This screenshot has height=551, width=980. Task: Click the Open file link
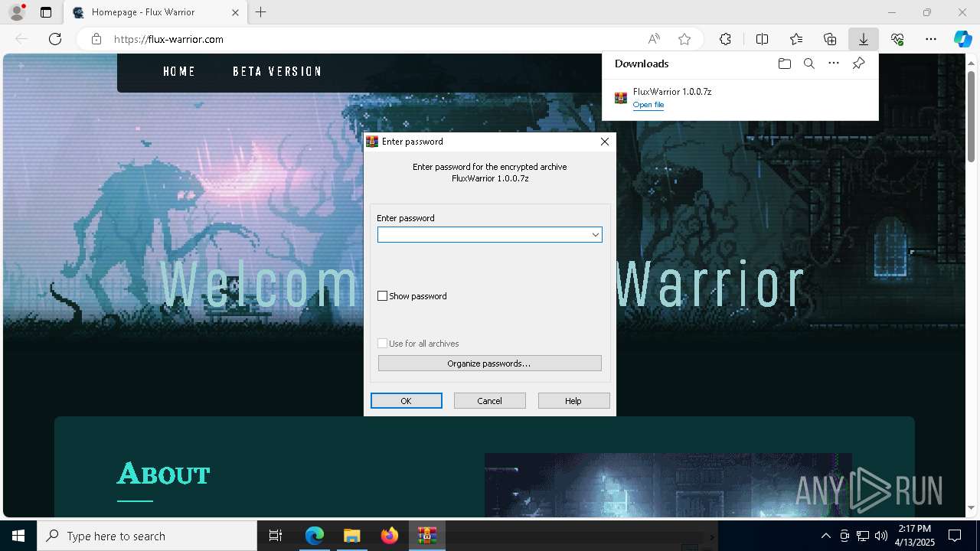[x=648, y=105]
